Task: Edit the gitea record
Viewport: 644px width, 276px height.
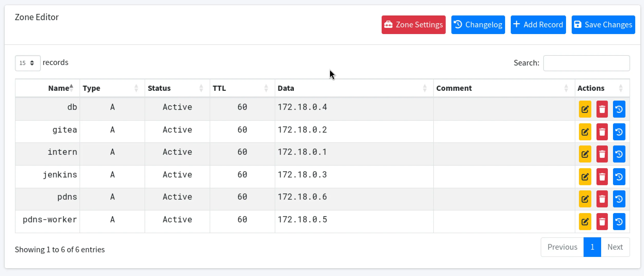Action: click(585, 132)
